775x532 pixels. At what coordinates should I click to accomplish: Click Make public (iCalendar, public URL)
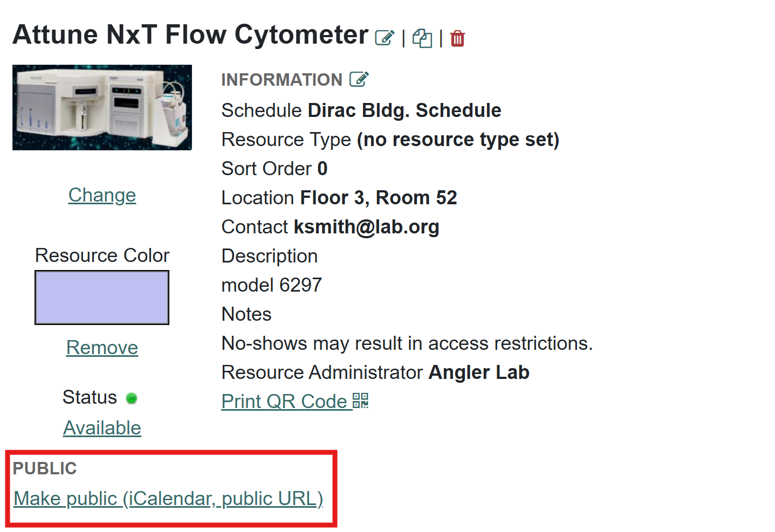[168, 499]
